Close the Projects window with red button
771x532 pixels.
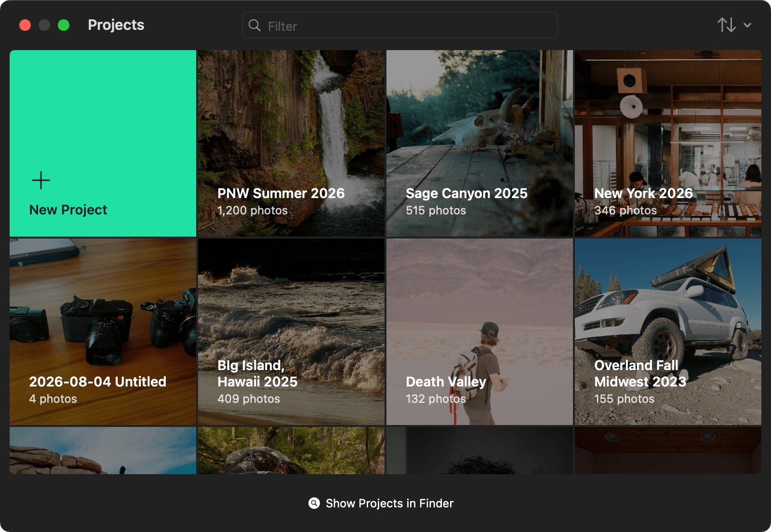(x=25, y=25)
